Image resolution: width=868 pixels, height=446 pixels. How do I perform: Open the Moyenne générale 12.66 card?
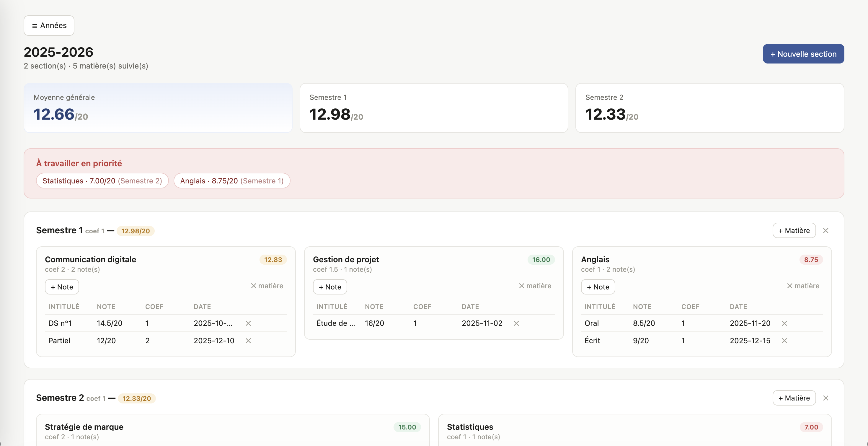pos(158,108)
